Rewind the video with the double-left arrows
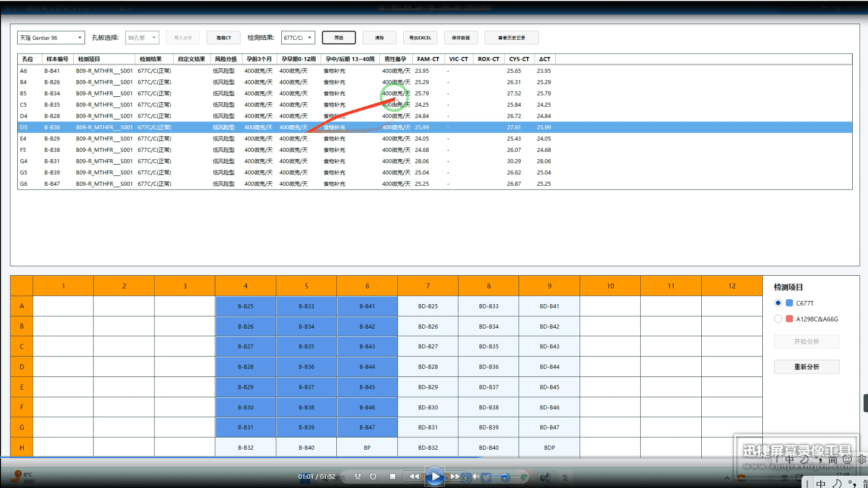Viewport: 868px width, 488px height. click(414, 476)
